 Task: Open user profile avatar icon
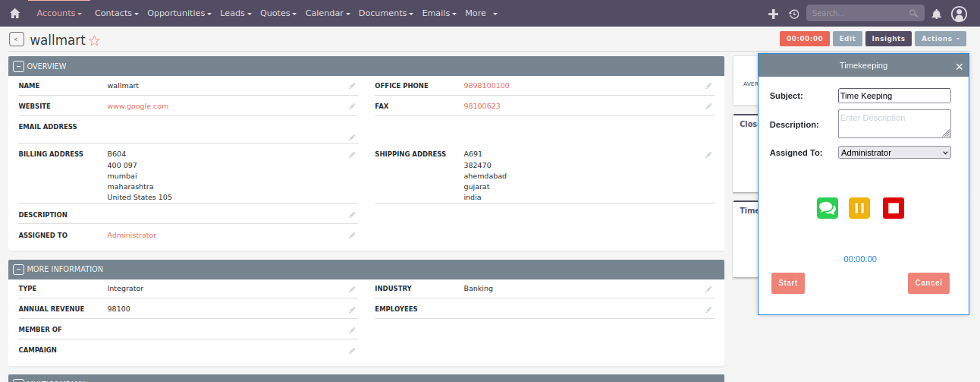point(959,14)
